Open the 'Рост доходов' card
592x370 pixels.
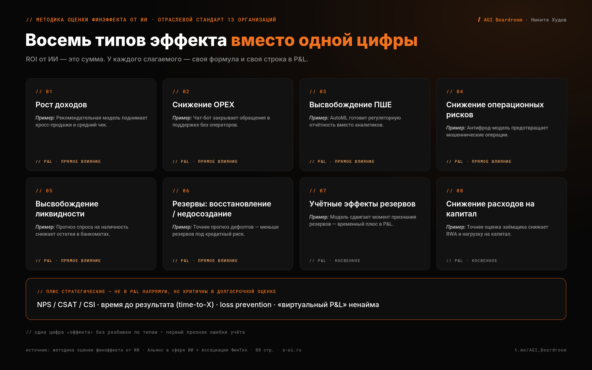click(91, 125)
